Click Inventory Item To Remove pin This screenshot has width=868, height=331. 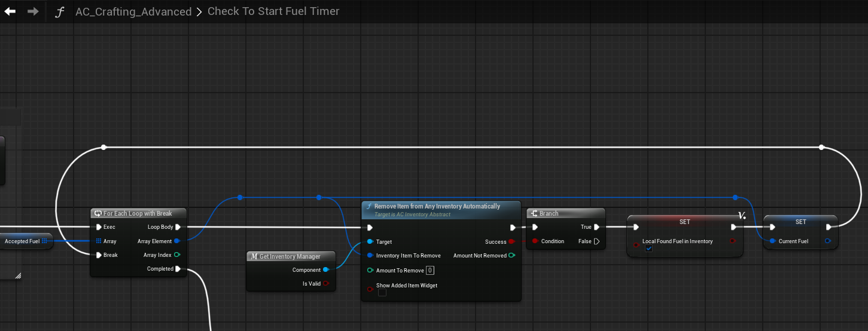pyautogui.click(x=370, y=256)
